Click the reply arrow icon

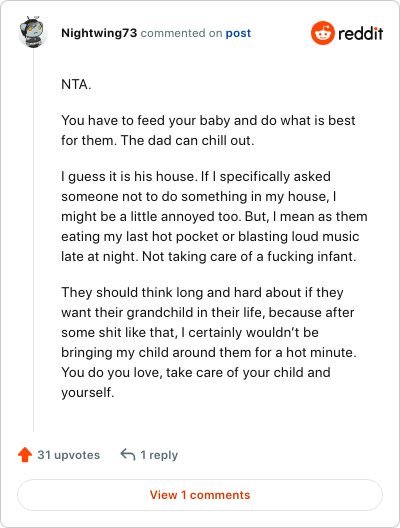pos(128,455)
